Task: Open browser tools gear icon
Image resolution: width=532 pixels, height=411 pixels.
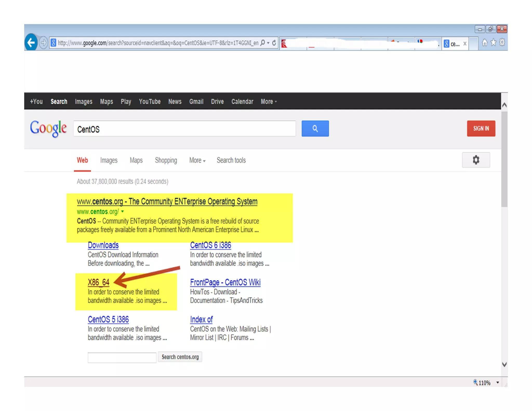Action: (502, 42)
